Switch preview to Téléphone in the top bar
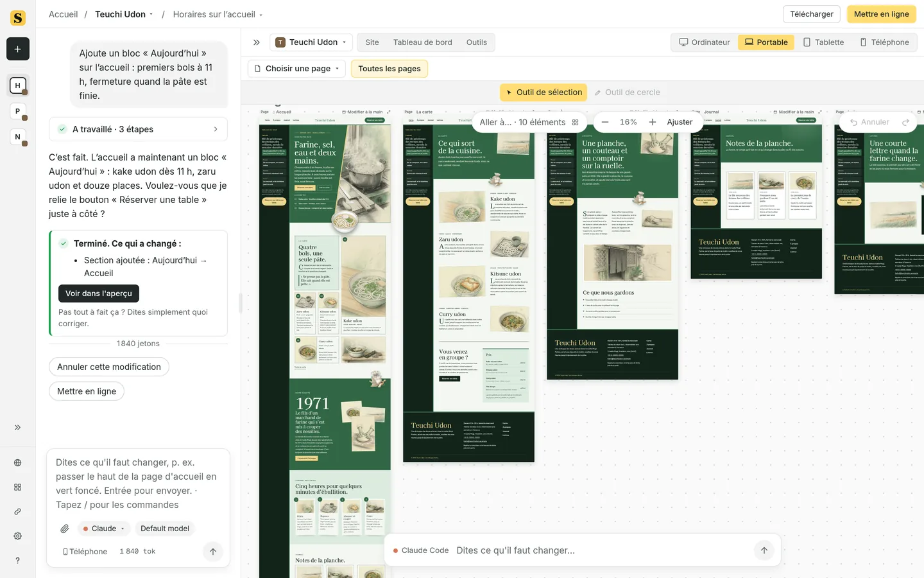924x578 pixels. tap(884, 42)
